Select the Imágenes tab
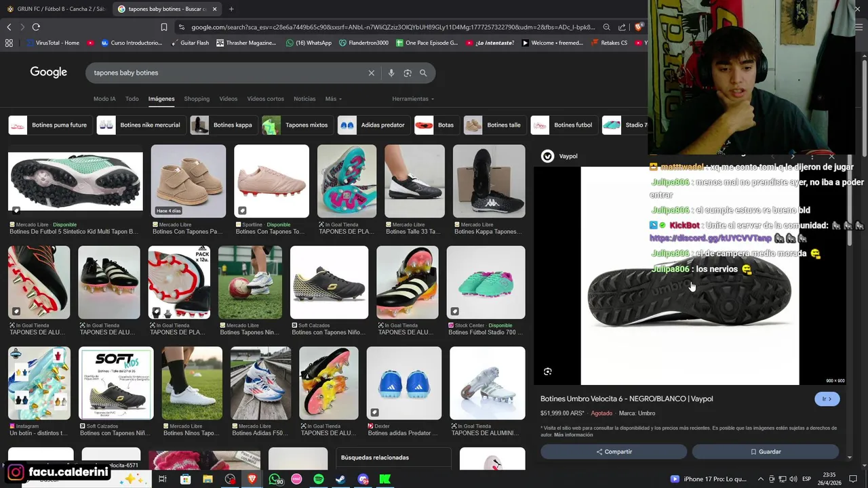 [161, 99]
